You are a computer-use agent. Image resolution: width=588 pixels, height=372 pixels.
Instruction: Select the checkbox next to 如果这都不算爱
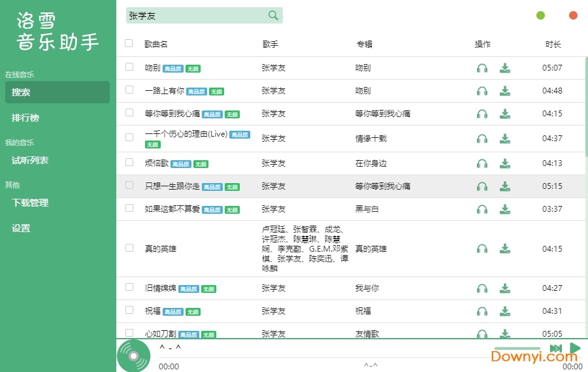129,208
